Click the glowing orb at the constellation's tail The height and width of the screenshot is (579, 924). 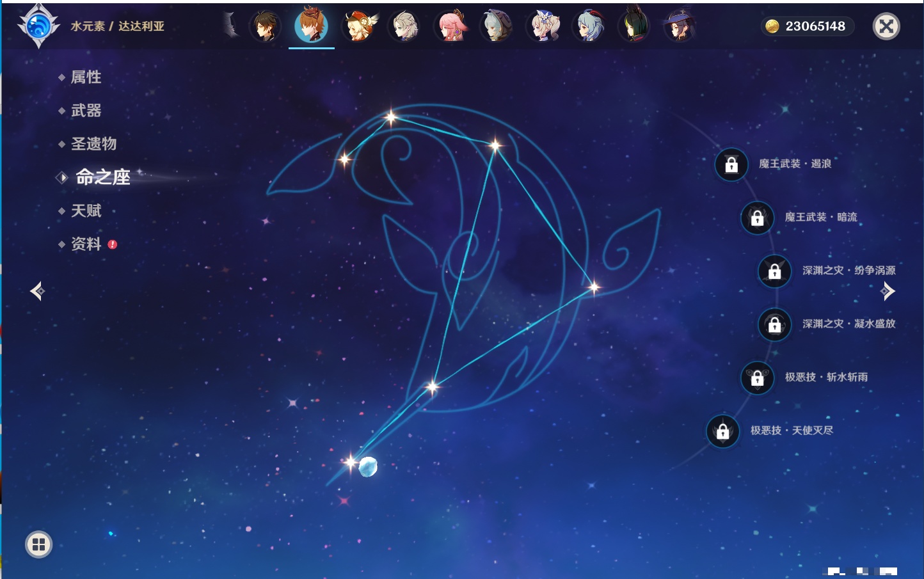click(x=368, y=467)
